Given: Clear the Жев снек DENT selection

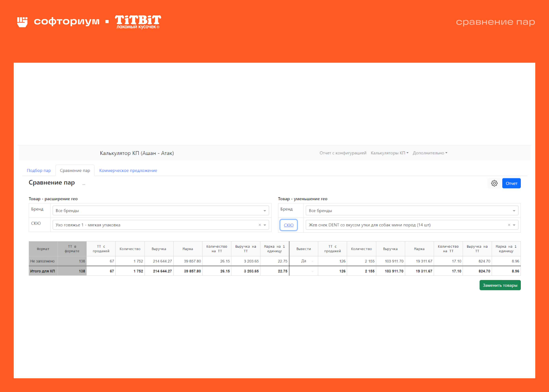Looking at the screenshot, I should coord(509,225).
